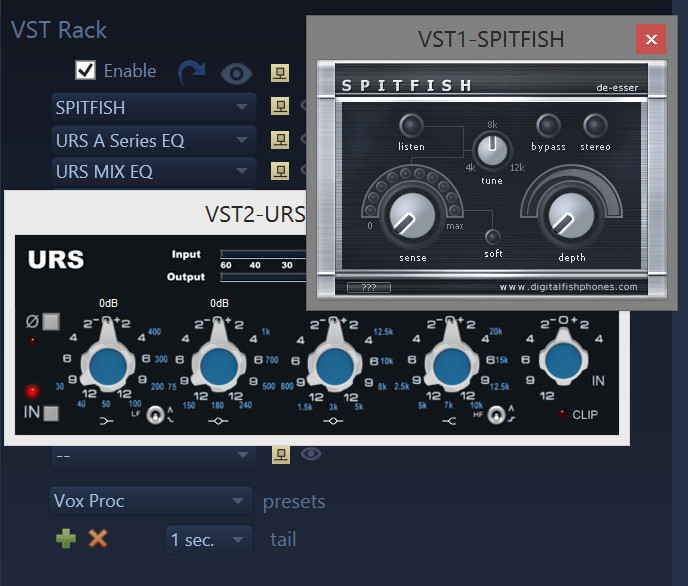Open the empty '--' plugin slot dropdown
The width and height of the screenshot is (688, 586).
tap(154, 457)
